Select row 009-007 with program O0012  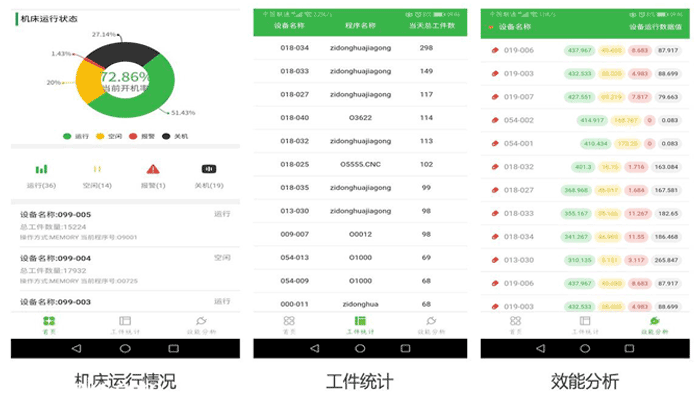360,234
